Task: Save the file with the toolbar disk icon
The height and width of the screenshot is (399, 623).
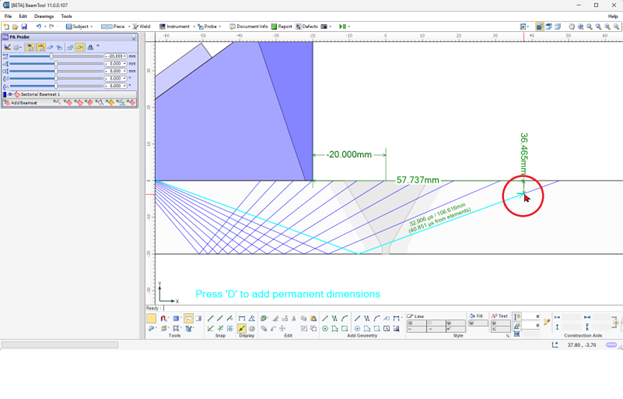Action: click(24, 27)
